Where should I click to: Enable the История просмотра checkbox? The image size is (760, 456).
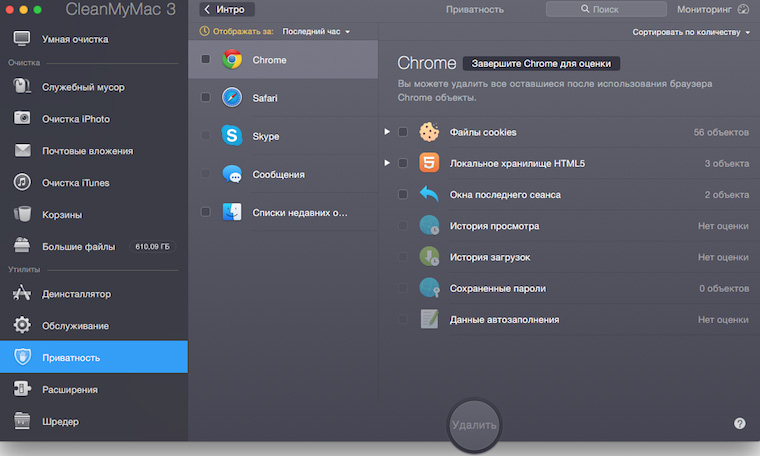coord(403,225)
